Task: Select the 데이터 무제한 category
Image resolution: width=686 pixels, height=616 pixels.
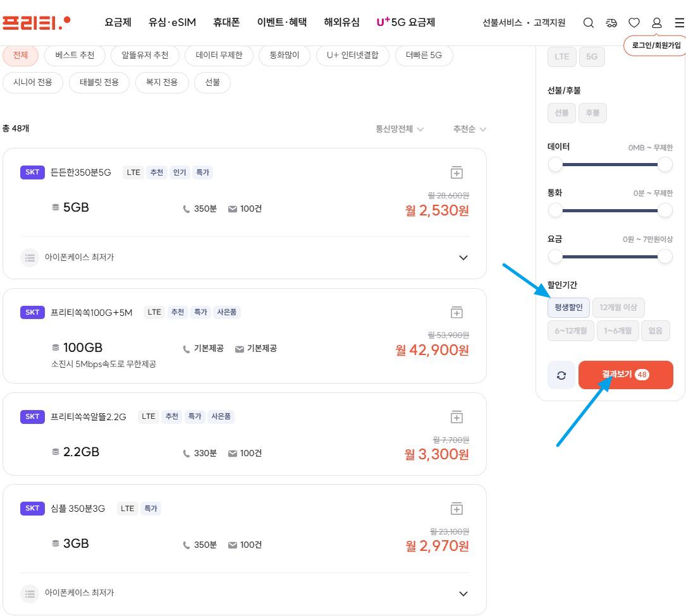Action: (x=219, y=56)
